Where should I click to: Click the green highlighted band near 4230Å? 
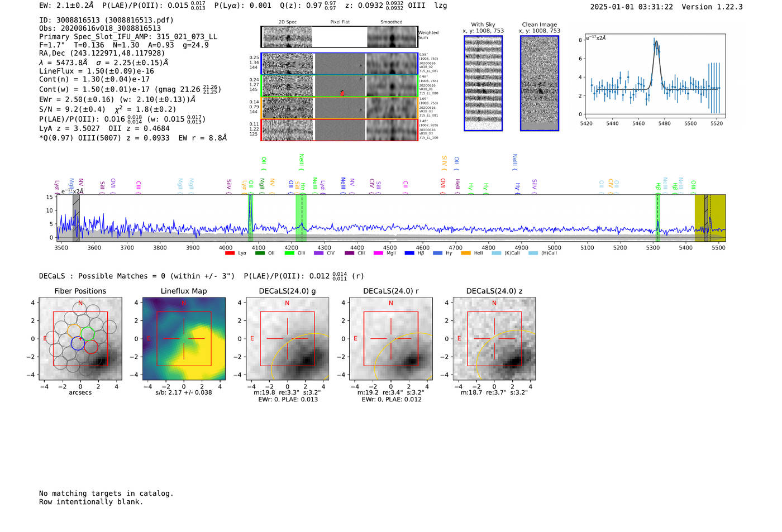(301, 218)
